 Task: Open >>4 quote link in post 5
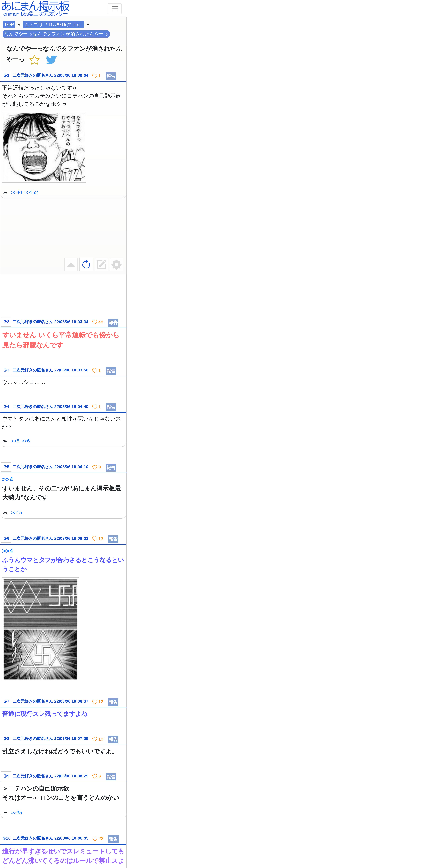7,479
